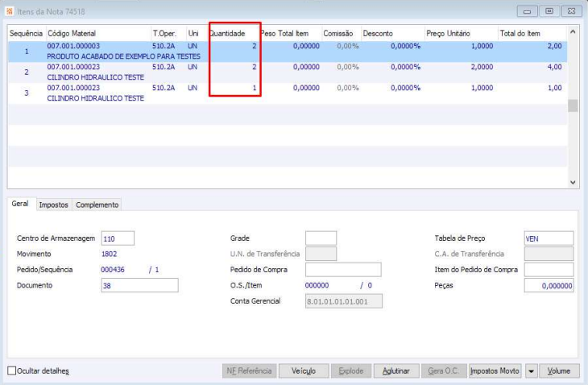Switch to the Complemento tab
Image resolution: width=588 pixels, height=385 pixels.
[97, 205]
